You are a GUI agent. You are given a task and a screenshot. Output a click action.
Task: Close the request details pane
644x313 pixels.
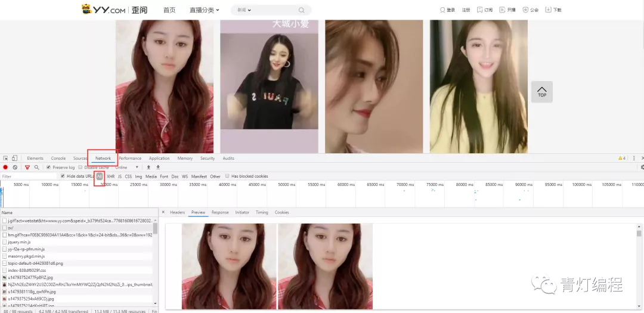point(163,212)
